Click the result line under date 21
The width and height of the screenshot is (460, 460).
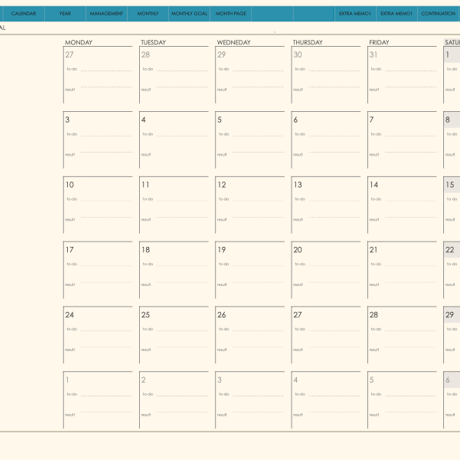coord(410,282)
